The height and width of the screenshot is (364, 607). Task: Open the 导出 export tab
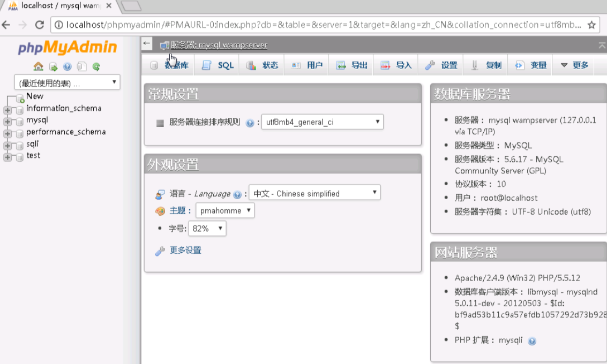coord(351,65)
